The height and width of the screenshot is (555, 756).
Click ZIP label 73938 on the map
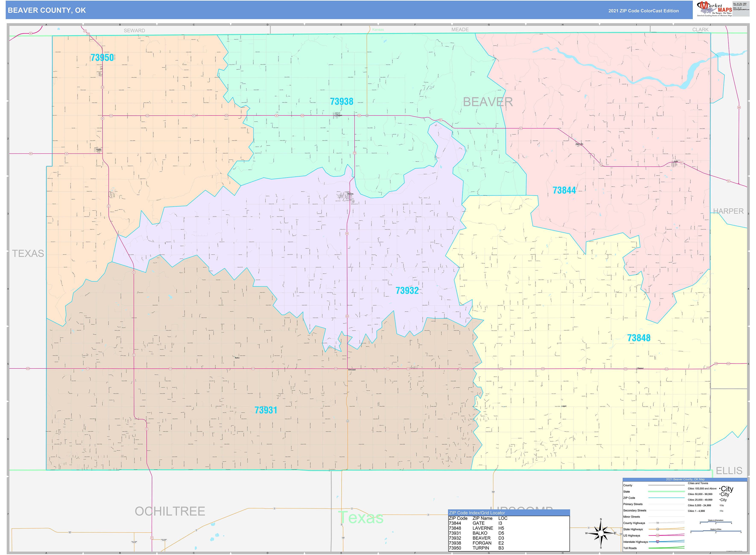pos(342,101)
